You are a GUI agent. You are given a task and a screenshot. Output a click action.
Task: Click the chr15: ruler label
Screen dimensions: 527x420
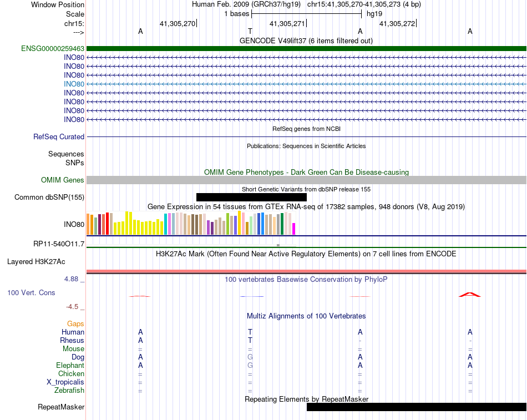coord(74,23)
